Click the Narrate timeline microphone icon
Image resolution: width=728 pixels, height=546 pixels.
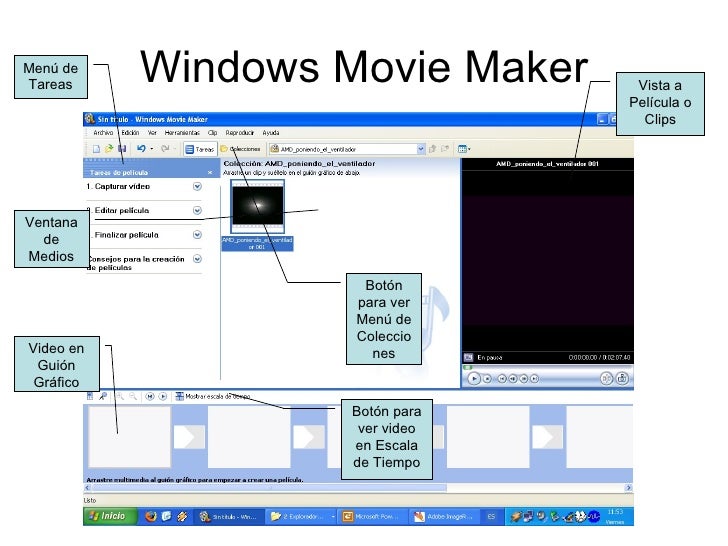103,396
